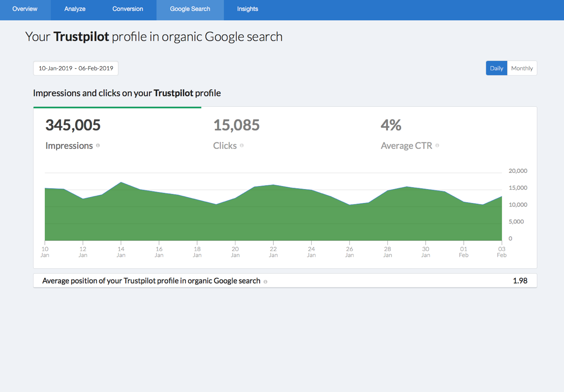Click the 28 Jan axis label
Screen dimensions: 564x392
click(387, 252)
